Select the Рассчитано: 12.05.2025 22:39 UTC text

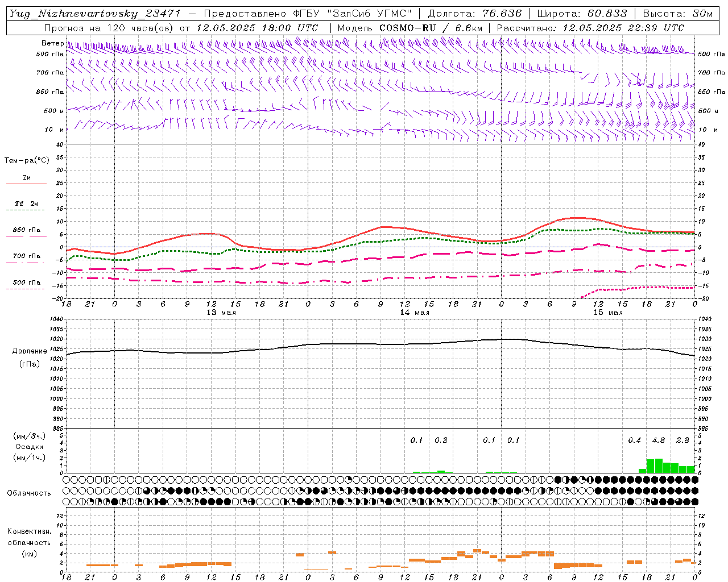point(590,28)
